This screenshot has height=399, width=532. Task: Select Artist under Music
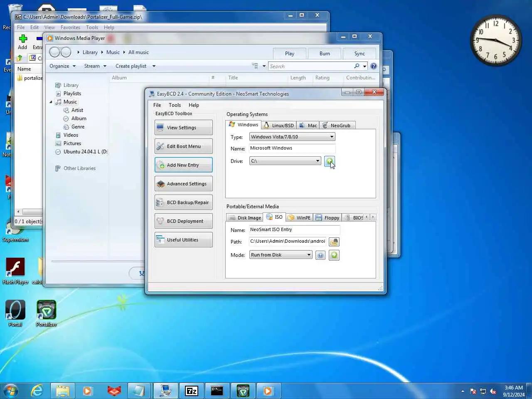click(x=77, y=110)
